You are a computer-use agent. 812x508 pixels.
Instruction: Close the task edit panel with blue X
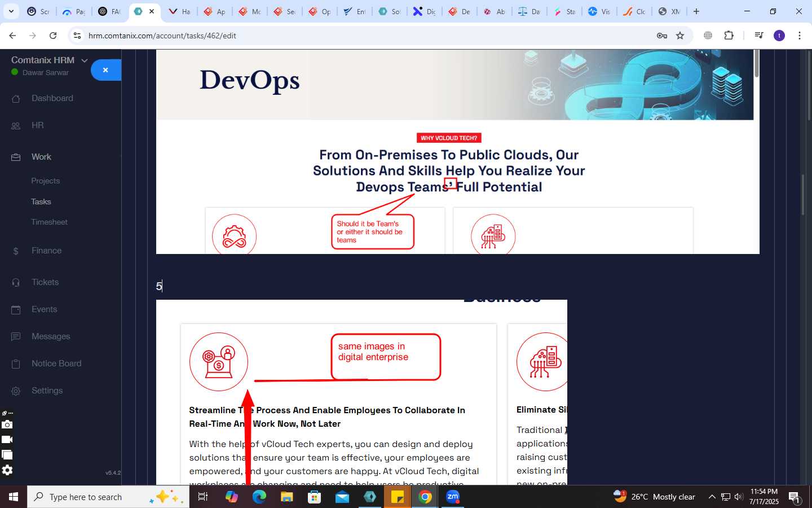pyautogui.click(x=105, y=70)
